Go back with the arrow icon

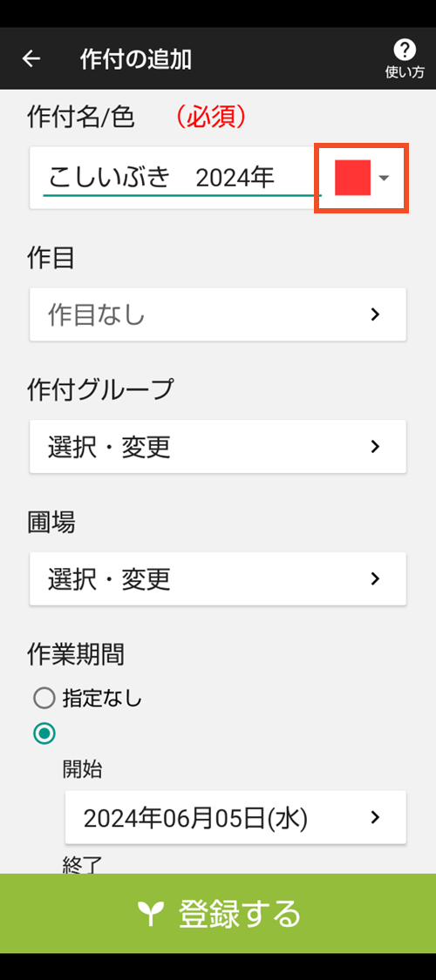pos(31,58)
